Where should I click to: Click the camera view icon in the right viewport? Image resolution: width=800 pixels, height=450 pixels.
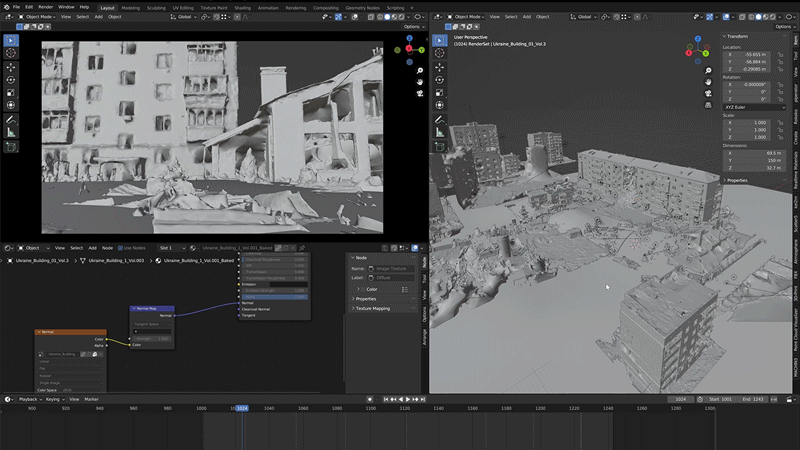708,93
